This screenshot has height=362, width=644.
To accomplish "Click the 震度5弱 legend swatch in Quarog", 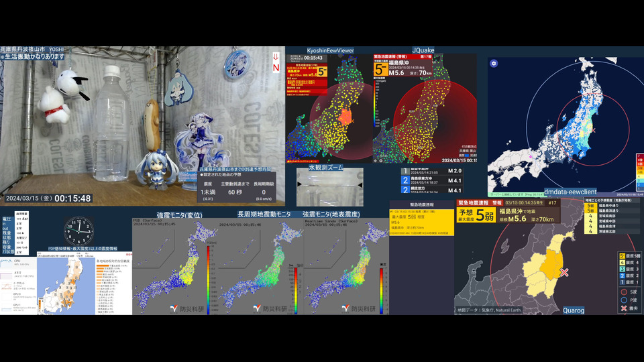I will click(622, 256).
